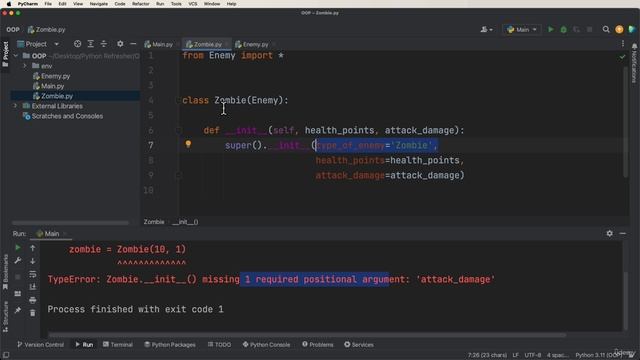Click Collapse All in Project panel
This screenshot has height=360, width=640.
[x=104, y=44]
